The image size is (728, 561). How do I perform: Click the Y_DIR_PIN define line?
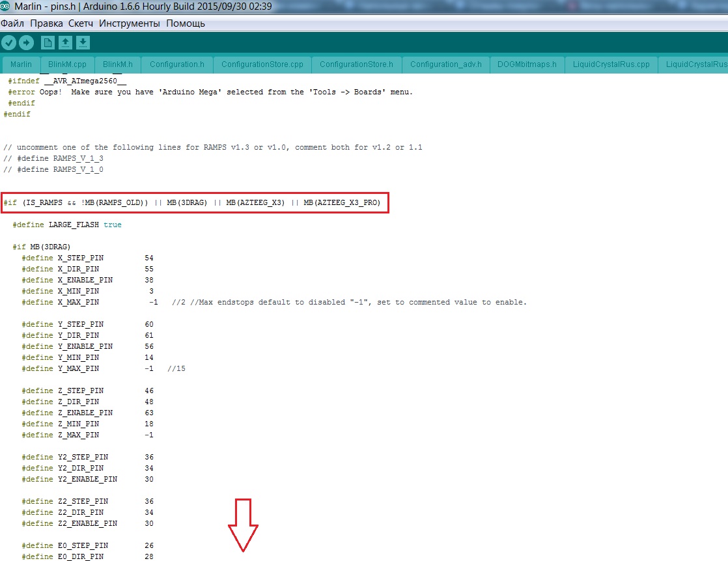(87, 335)
